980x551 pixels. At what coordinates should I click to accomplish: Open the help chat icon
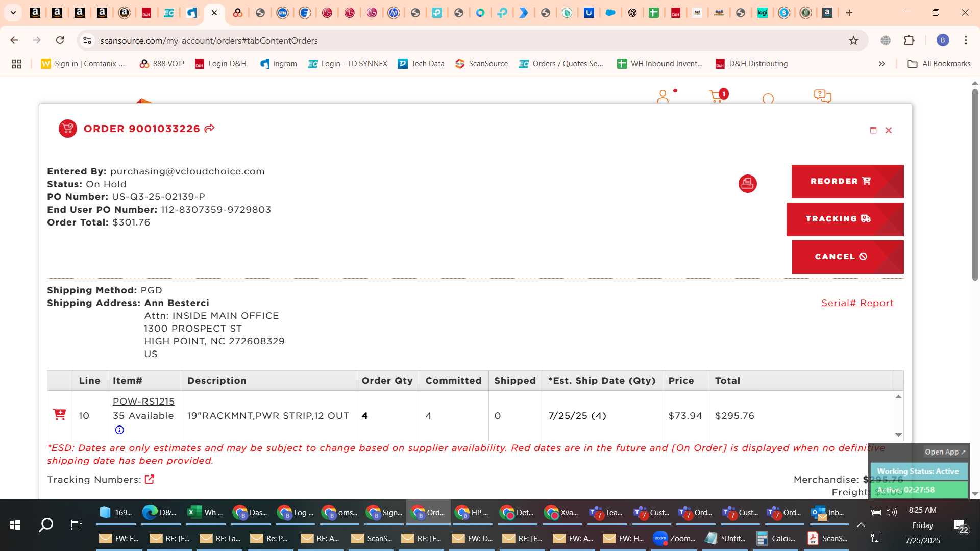822,96
